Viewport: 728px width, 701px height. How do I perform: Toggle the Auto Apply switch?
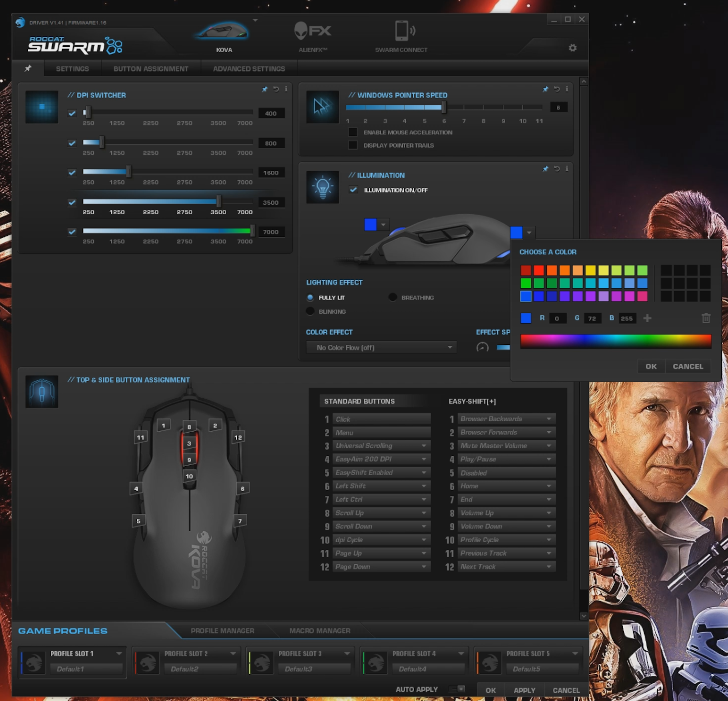[x=457, y=689]
